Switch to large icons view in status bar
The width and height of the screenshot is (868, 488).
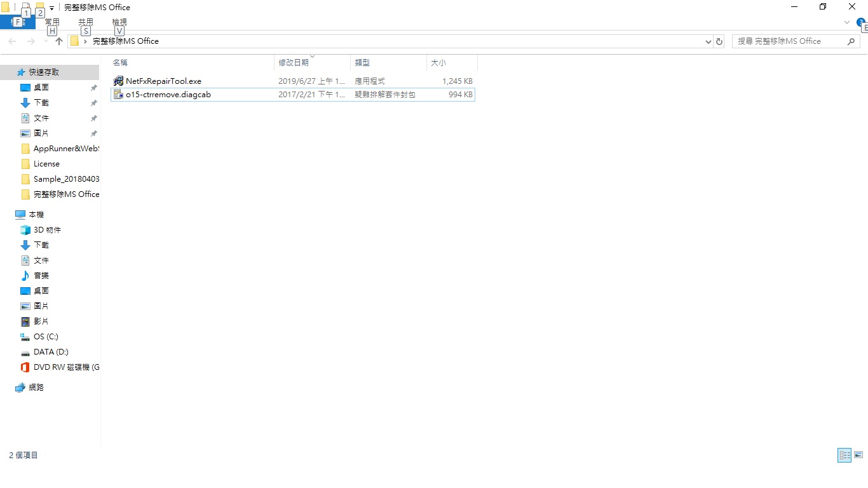click(x=858, y=455)
